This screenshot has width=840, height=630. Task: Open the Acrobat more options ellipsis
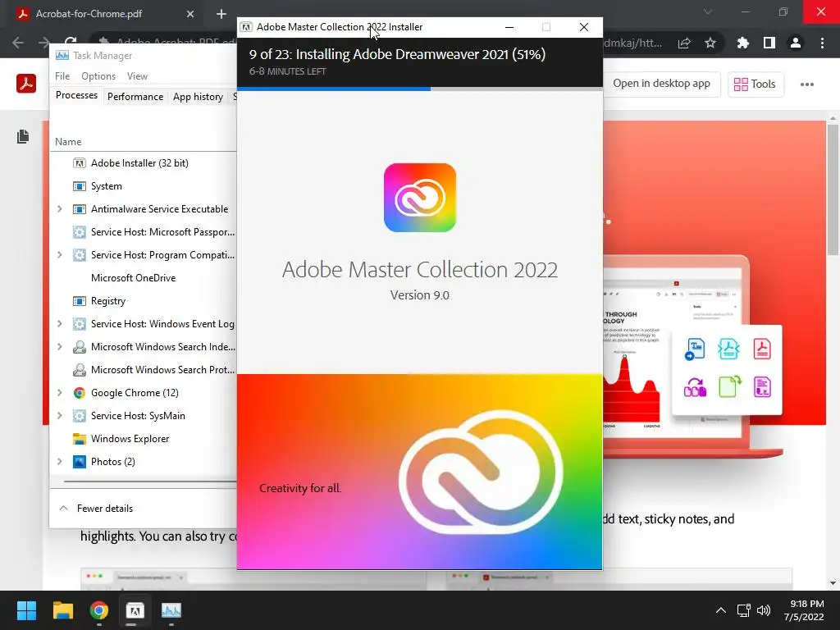[807, 84]
